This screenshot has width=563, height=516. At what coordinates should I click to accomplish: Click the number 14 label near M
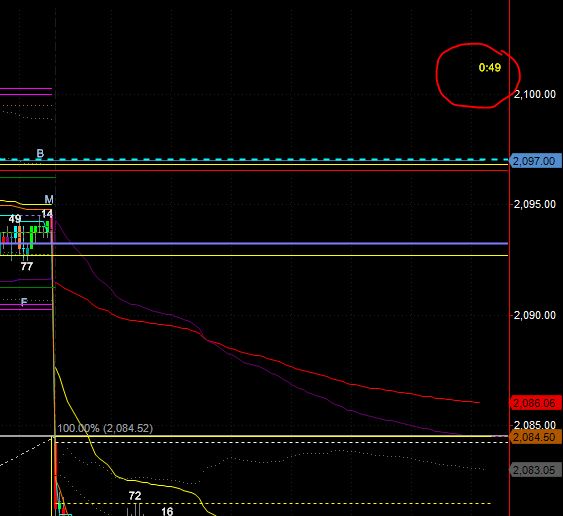pos(47,214)
